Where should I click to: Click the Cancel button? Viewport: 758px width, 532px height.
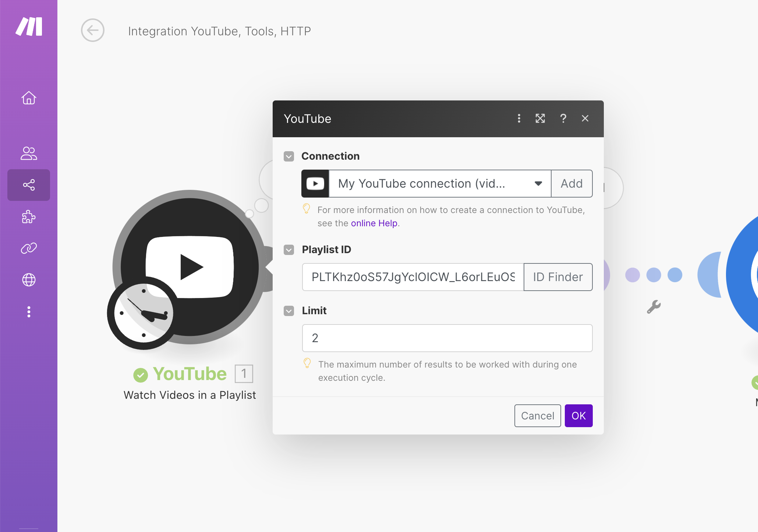coord(538,416)
